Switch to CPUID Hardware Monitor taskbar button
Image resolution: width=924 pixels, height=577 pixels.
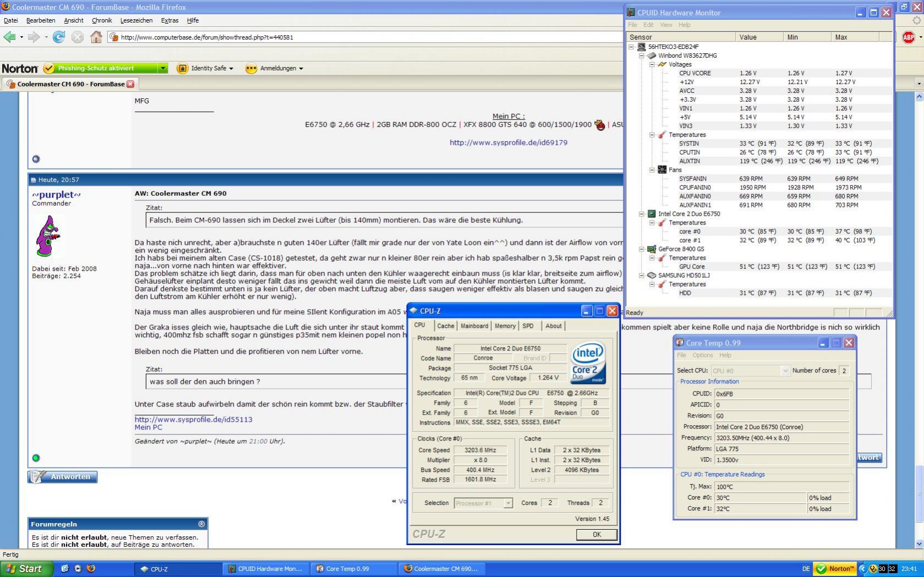(266, 569)
